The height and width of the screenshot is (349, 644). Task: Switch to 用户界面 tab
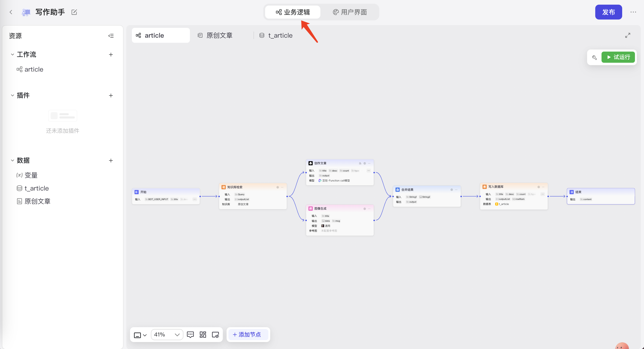[x=350, y=12]
